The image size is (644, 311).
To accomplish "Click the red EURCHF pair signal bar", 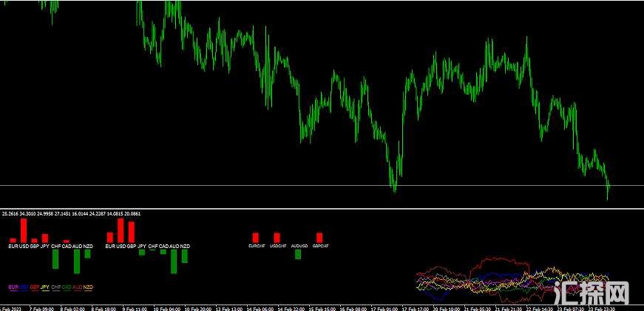I will point(256,237).
